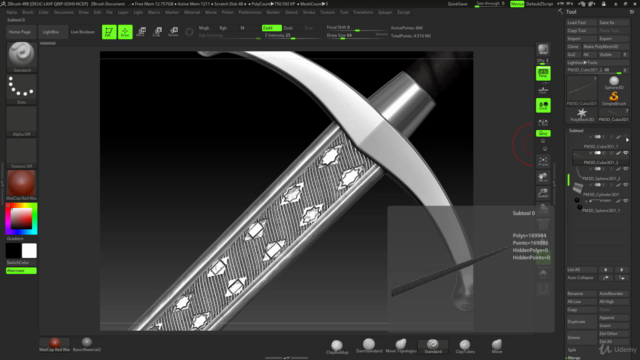Image resolution: width=640 pixels, height=360 pixels.
Task: Pick the MatCap Red Wax sphere at bottom
Action: pos(55,344)
